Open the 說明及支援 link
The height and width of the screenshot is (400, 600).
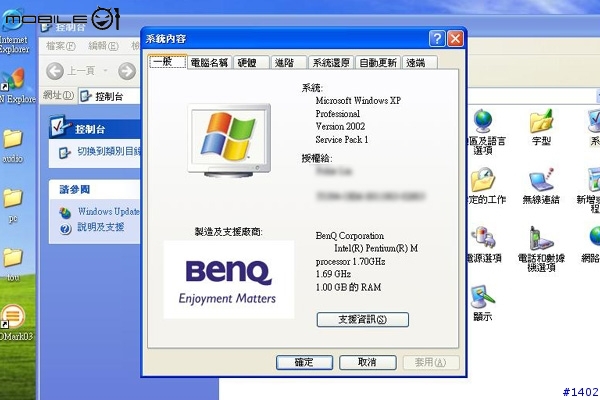101,227
